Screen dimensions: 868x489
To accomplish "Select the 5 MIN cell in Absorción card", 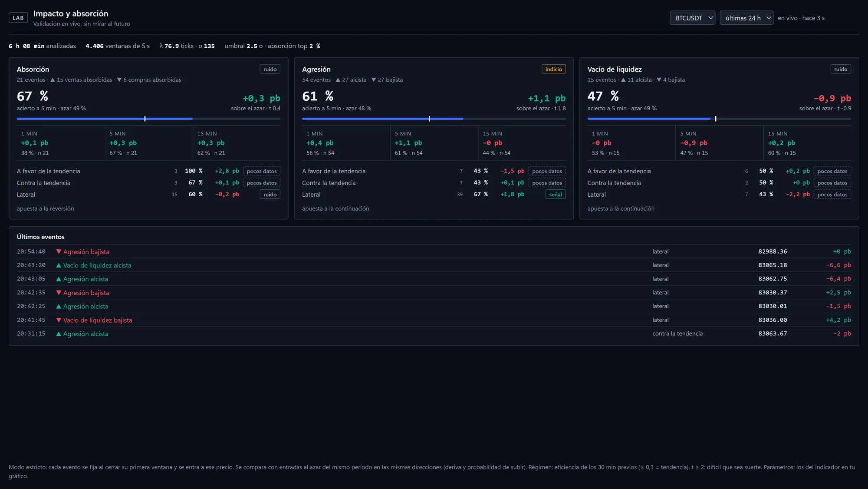I will (149, 143).
